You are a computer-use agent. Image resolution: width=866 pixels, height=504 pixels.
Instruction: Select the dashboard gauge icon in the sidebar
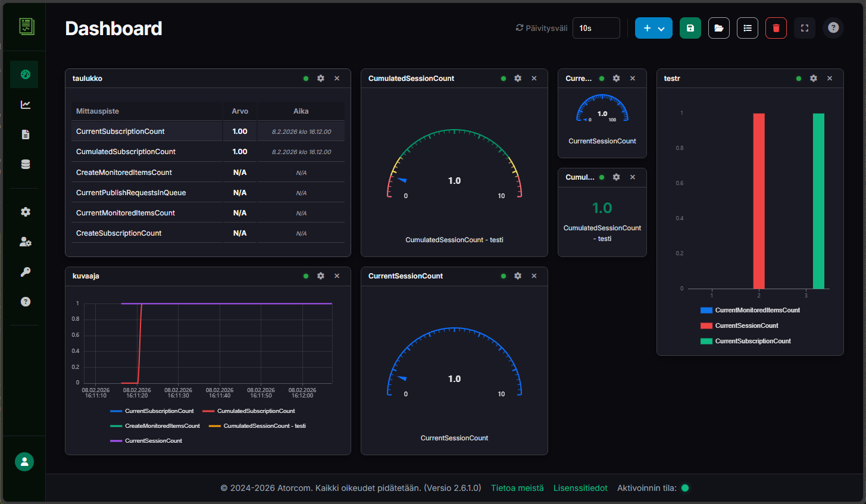[24, 74]
